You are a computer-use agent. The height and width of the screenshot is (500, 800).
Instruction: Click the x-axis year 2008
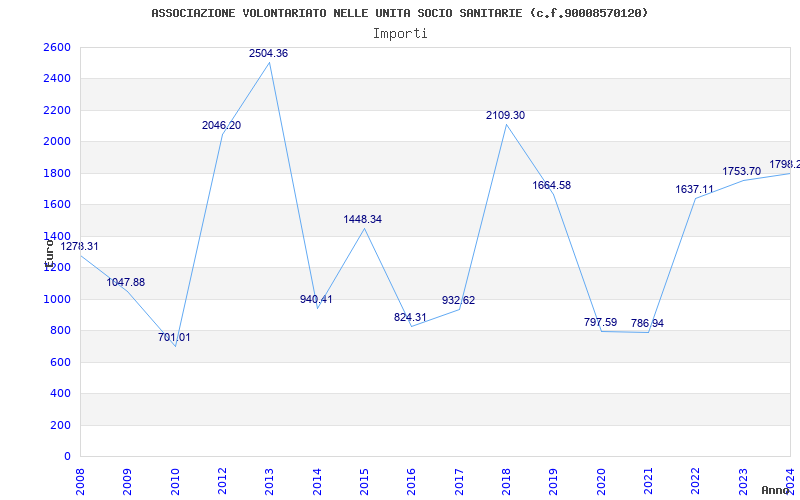pos(80,482)
